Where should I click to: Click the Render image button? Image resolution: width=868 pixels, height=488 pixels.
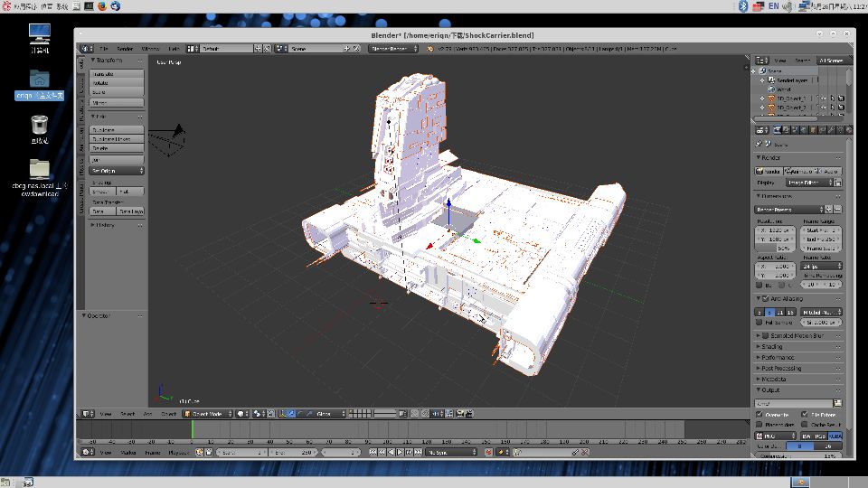769,171
